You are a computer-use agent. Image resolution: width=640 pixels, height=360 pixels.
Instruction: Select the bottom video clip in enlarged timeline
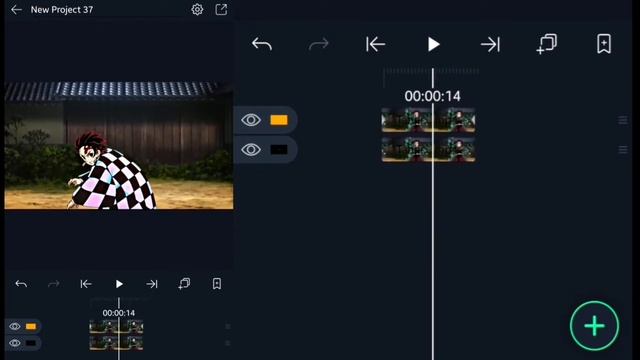(x=428, y=150)
